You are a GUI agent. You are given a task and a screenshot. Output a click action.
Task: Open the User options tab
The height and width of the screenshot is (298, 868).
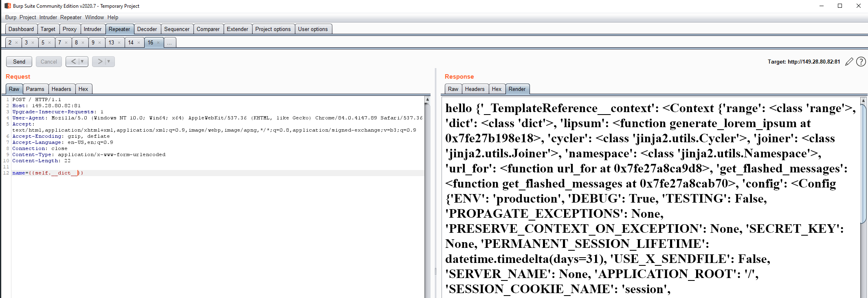(x=313, y=29)
